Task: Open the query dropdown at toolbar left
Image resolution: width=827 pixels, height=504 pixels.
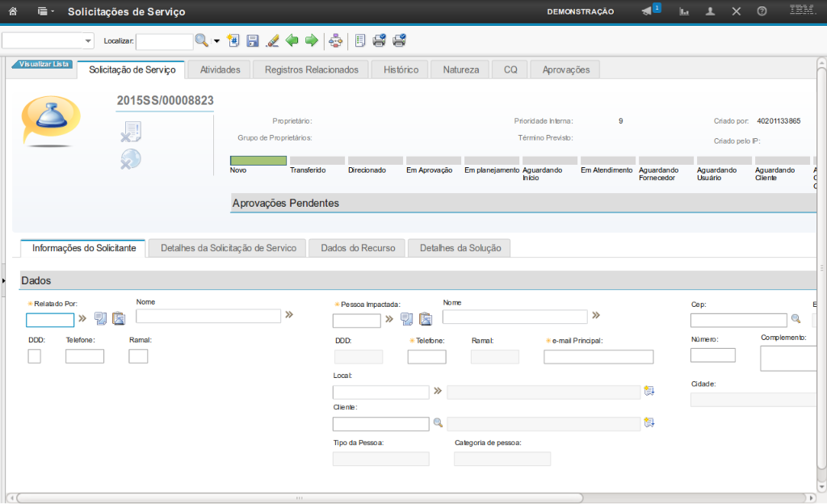Action: tap(88, 41)
